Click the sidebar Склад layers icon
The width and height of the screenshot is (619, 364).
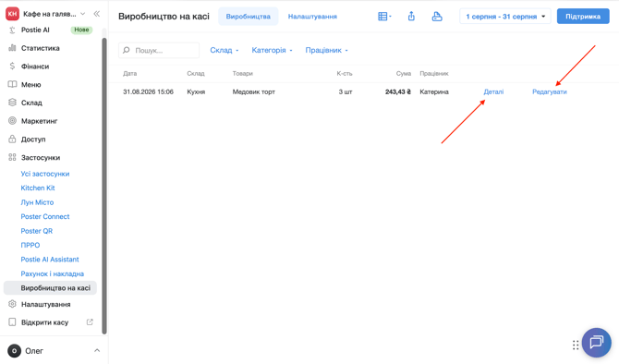coord(12,103)
